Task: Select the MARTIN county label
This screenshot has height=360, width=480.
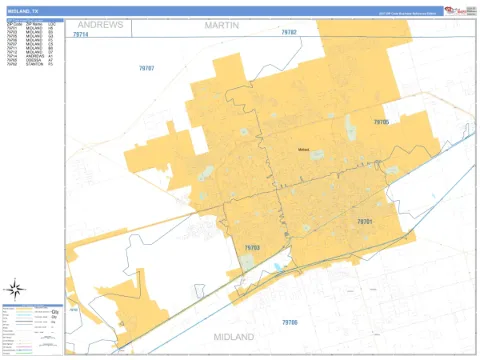Action: point(222,25)
